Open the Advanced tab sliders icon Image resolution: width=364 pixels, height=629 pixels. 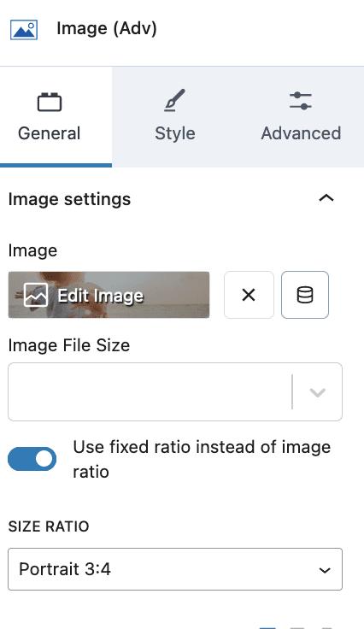301,101
